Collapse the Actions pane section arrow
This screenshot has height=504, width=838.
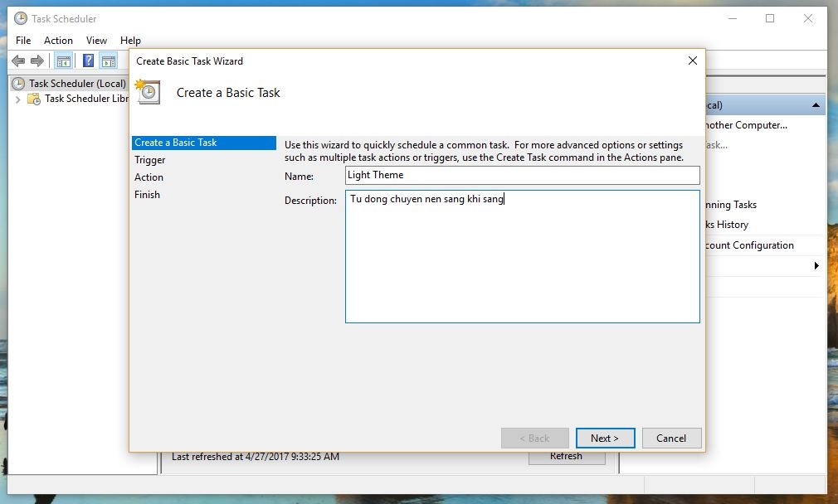tap(816, 105)
